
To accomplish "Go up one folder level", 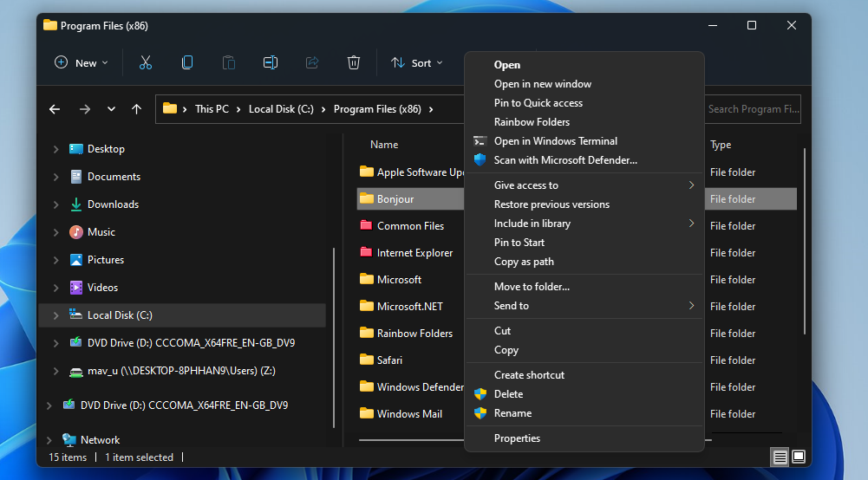I will click(x=137, y=109).
